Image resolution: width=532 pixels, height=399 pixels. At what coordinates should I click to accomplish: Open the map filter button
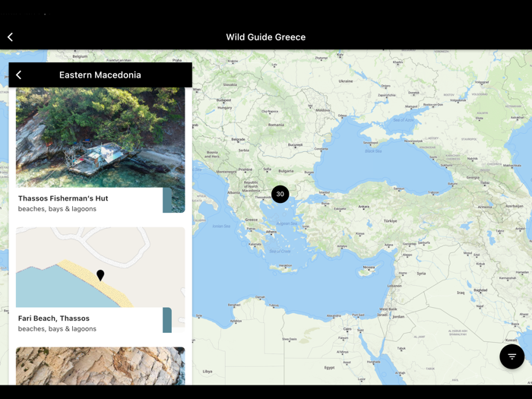click(511, 356)
